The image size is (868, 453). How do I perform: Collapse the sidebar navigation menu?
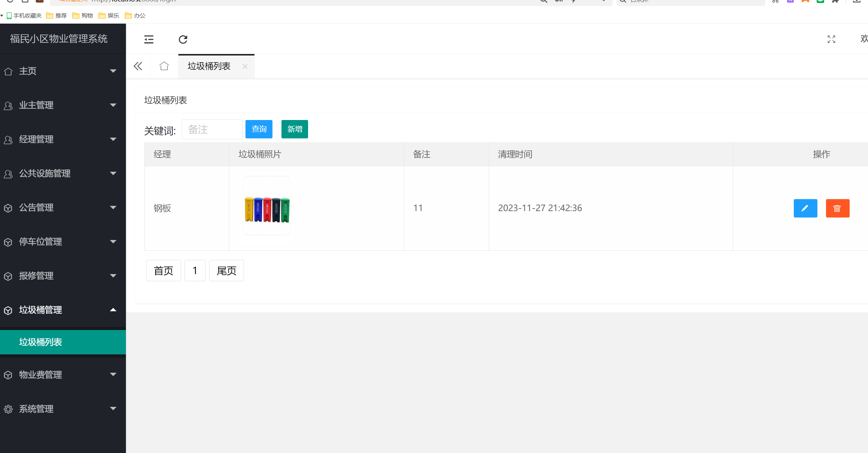pos(148,39)
